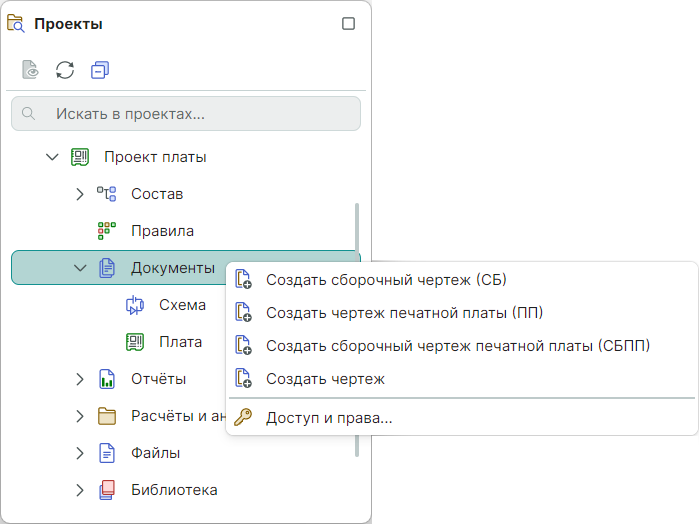699x524 pixels.
Task: Click the document preview eye toolbar icon
Action: pyautogui.click(x=30, y=70)
